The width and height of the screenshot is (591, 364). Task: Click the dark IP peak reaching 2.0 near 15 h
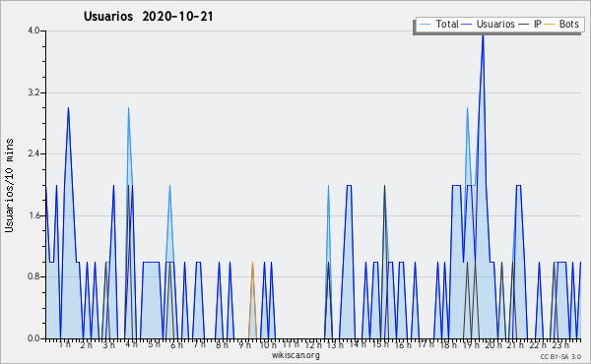point(384,186)
